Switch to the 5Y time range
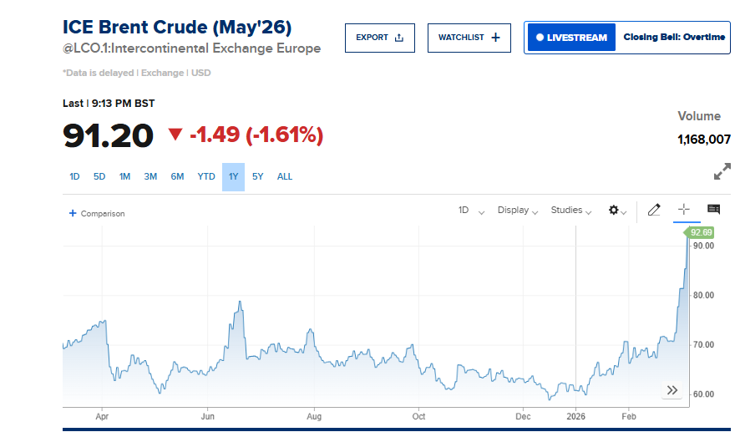The height and width of the screenshot is (432, 740). coord(258,177)
